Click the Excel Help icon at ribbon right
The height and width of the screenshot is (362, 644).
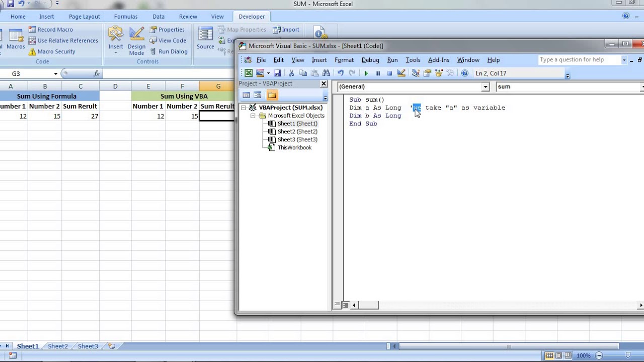point(626,16)
